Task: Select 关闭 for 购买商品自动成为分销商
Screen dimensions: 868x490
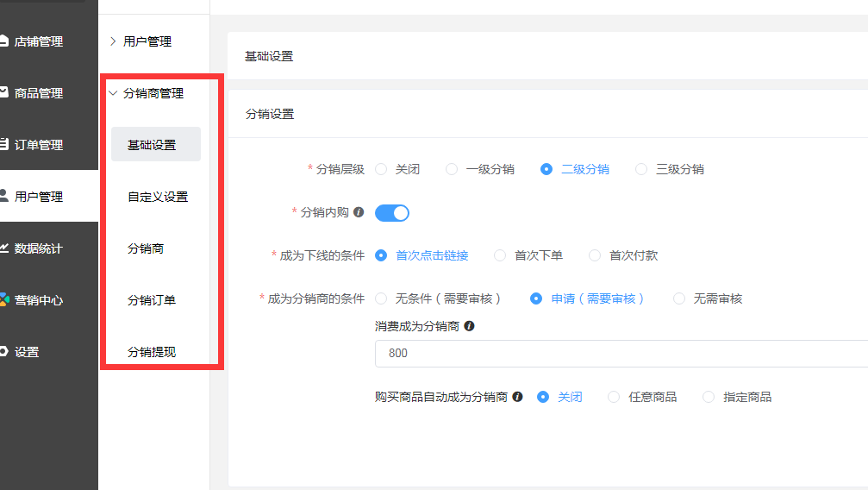Action: pos(543,397)
